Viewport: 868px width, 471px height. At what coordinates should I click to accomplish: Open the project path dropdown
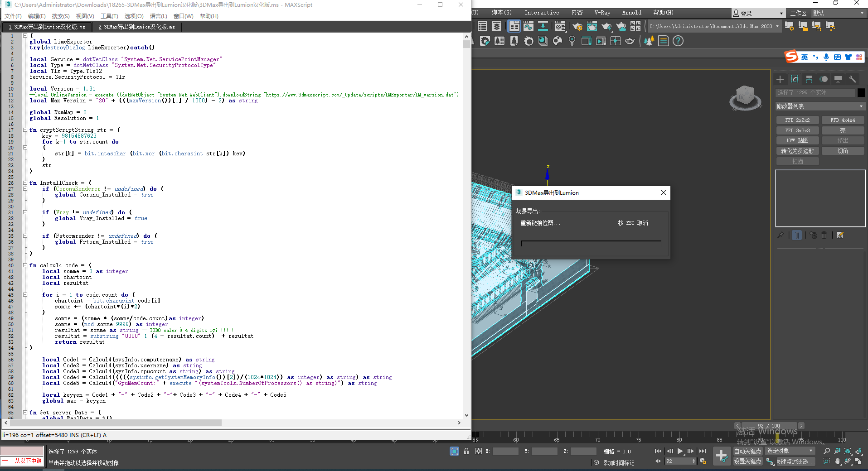[714, 26]
